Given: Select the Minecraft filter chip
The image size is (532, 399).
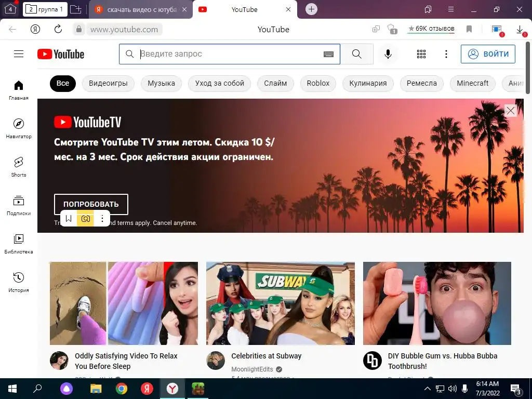Looking at the screenshot, I should click(473, 84).
